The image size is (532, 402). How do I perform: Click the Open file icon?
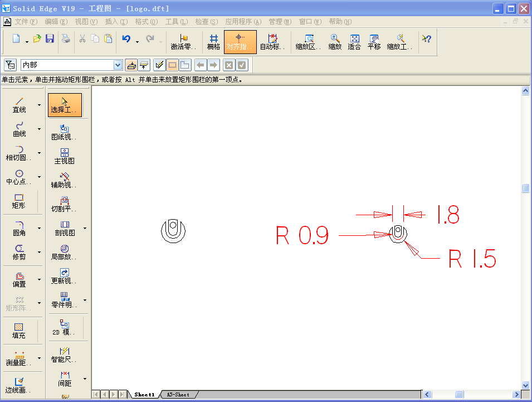[x=37, y=38]
